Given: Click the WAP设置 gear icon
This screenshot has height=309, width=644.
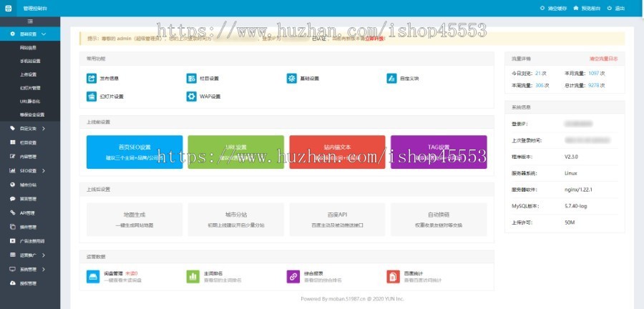Looking at the screenshot, I should [x=191, y=97].
